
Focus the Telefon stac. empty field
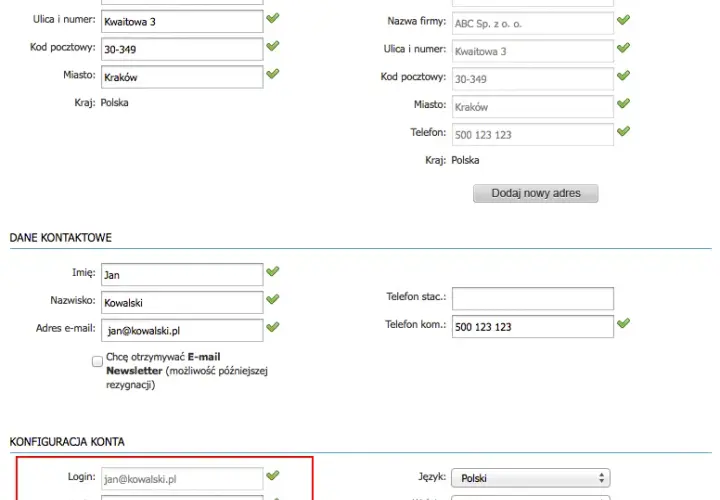pos(533,299)
